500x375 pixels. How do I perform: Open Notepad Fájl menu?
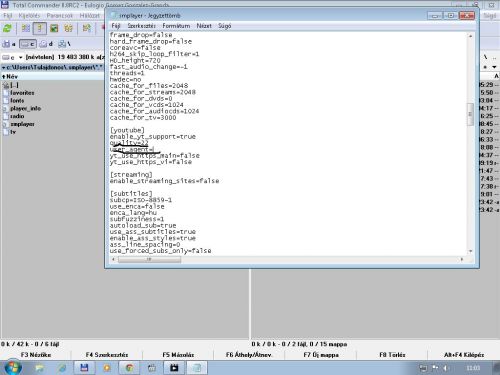pos(116,26)
